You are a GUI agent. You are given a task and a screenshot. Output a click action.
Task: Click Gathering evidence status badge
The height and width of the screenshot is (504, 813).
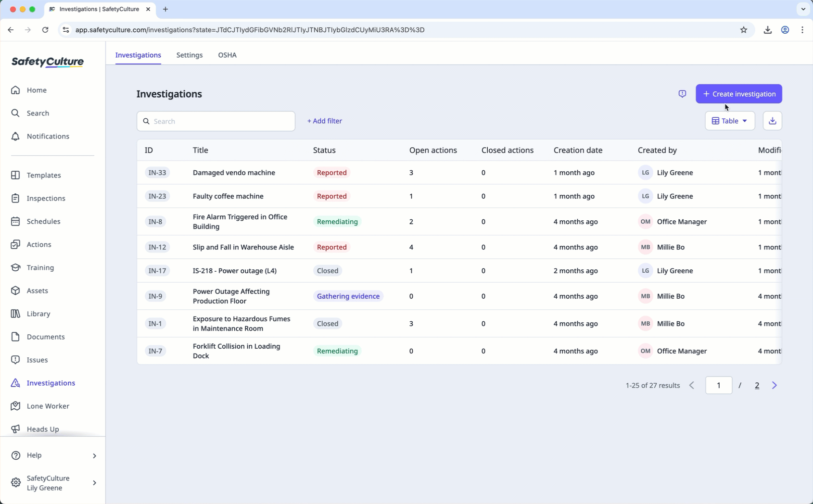click(x=348, y=296)
